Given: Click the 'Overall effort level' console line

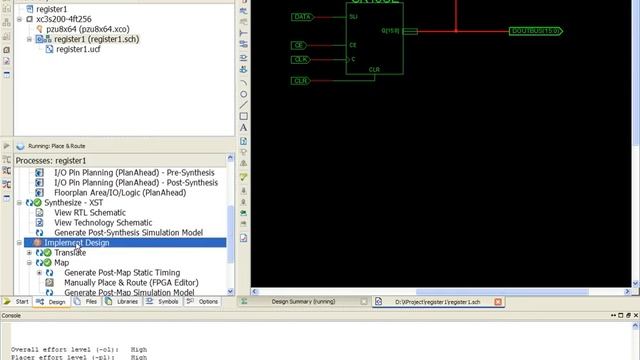Looking at the screenshot, I should point(79,350).
